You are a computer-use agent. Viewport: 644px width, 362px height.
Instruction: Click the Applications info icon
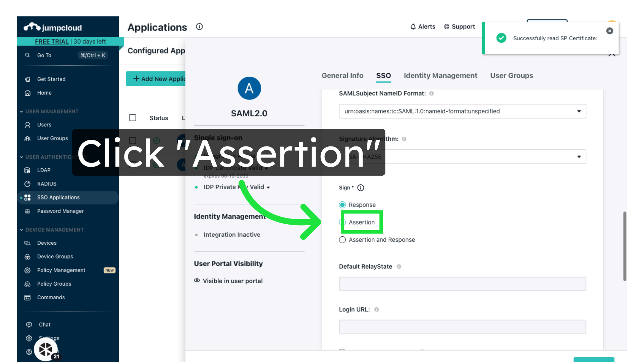199,27
